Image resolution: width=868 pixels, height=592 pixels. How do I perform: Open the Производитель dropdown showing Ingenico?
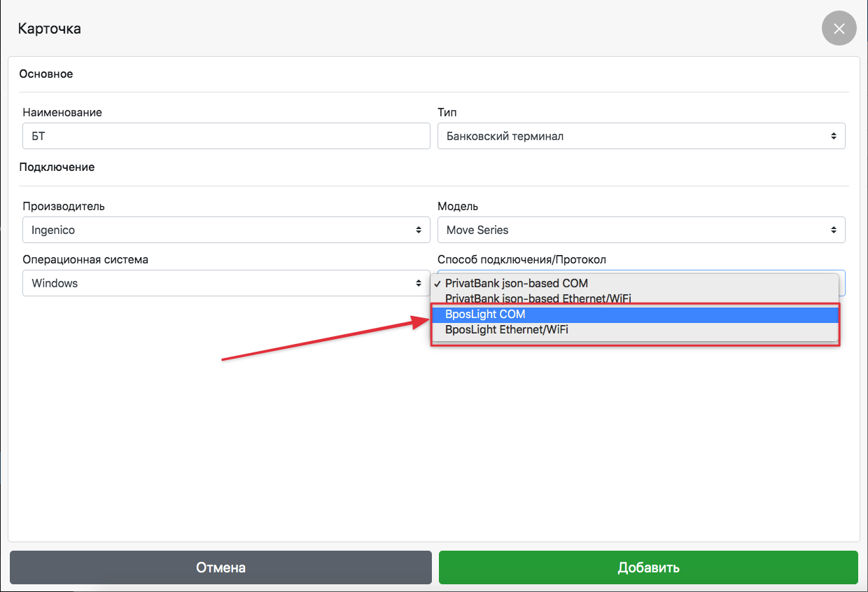pos(226,230)
